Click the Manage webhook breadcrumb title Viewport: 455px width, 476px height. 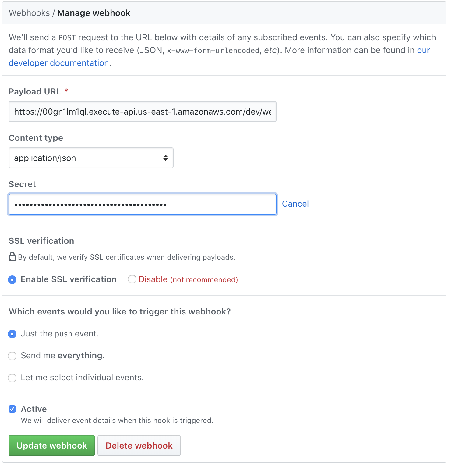click(x=94, y=13)
